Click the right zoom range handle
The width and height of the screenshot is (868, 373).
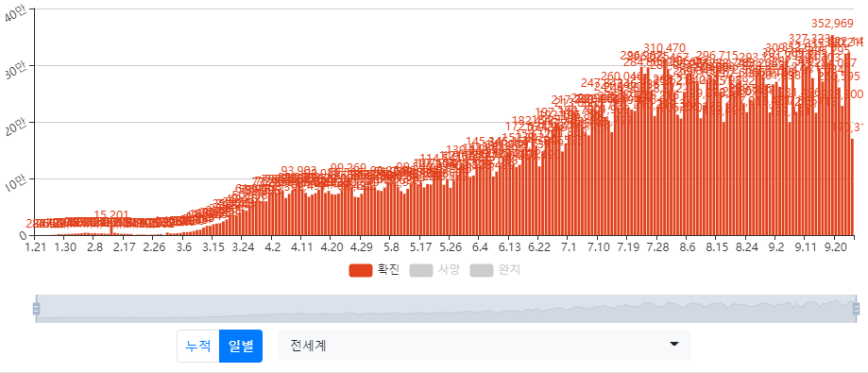click(856, 309)
